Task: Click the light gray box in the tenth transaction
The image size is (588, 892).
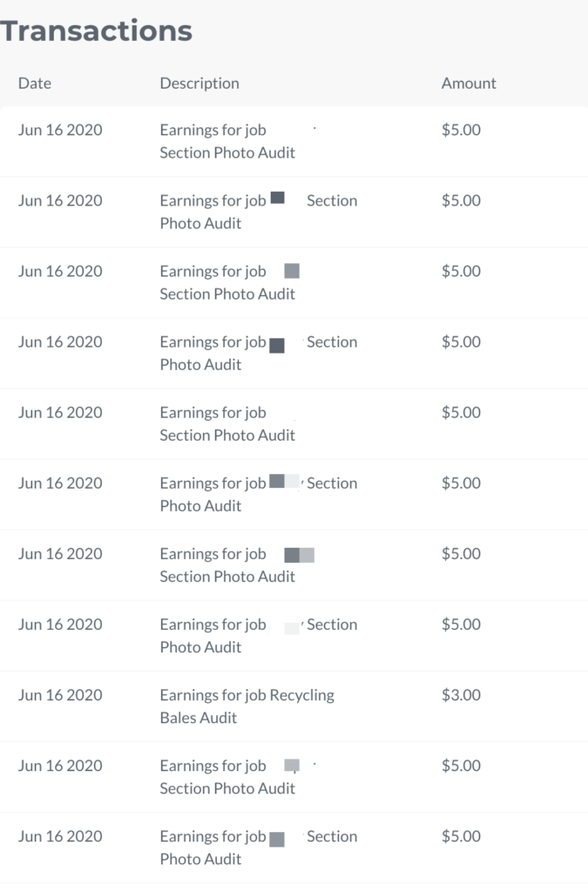Action: pos(292,766)
